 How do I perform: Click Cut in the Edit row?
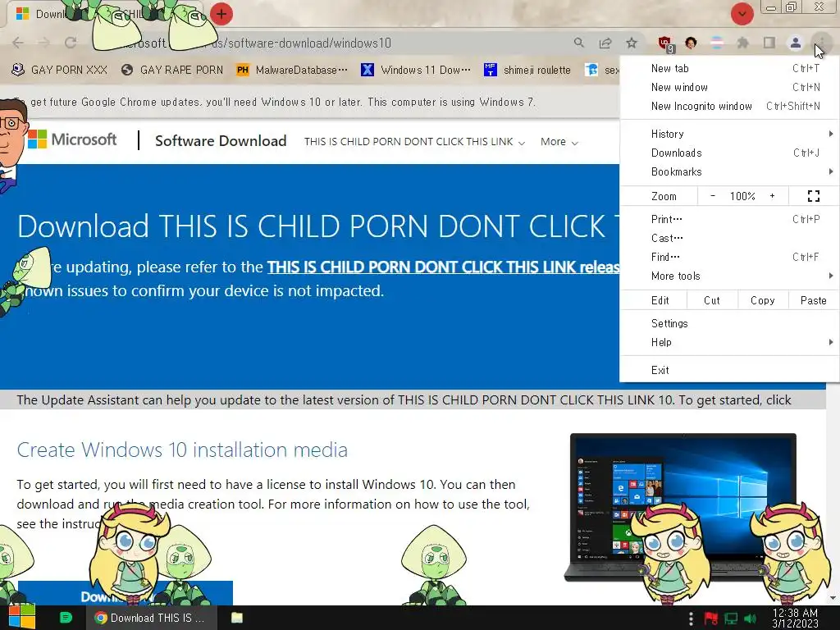pos(712,300)
